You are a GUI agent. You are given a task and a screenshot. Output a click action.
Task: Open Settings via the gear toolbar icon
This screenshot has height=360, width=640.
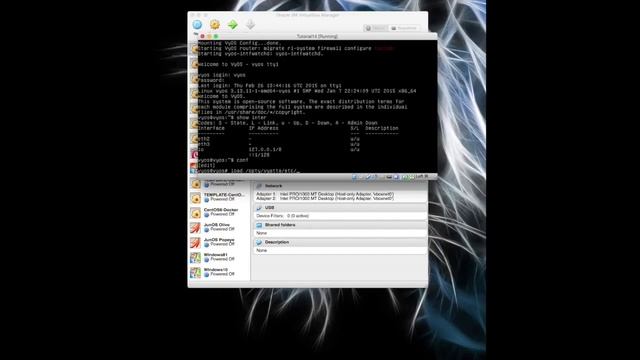coord(215,25)
